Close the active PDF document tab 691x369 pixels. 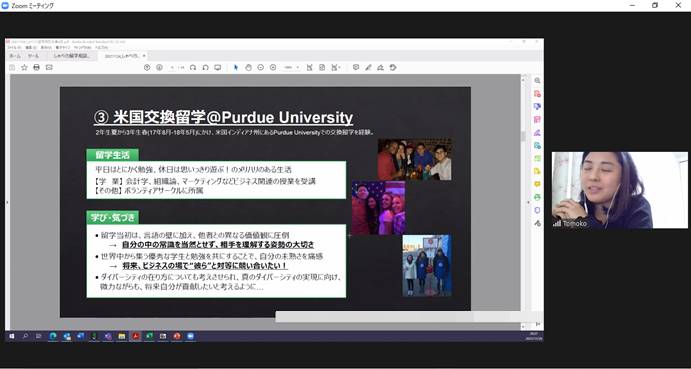144,56
